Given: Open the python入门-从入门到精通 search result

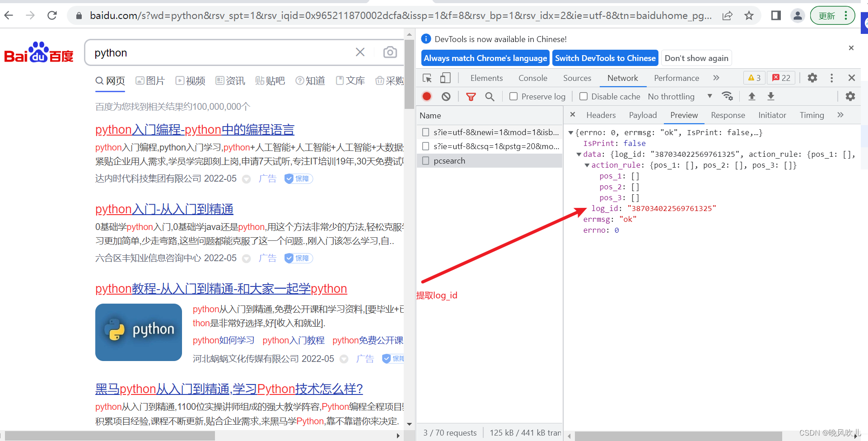Looking at the screenshot, I should (x=164, y=209).
